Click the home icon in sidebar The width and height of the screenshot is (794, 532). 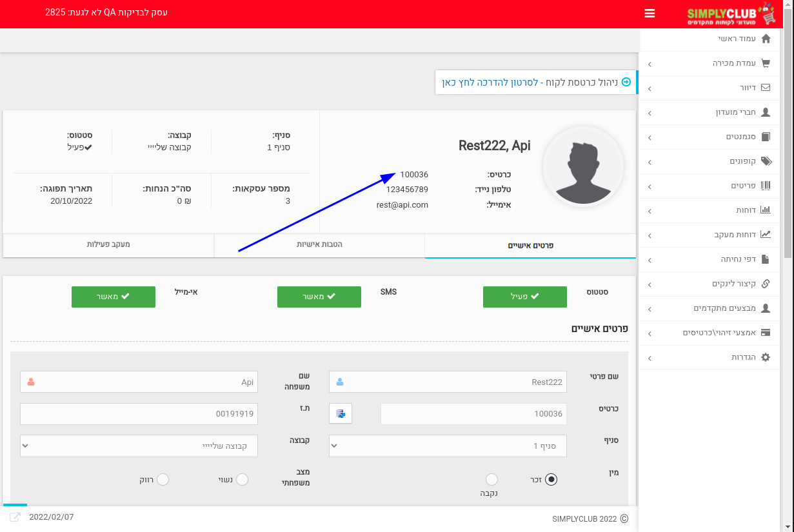pos(766,39)
